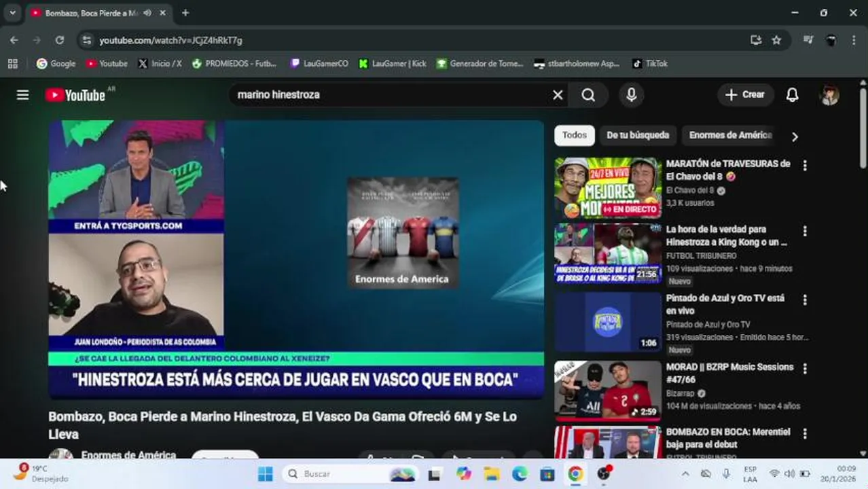This screenshot has width=868, height=489.
Task: Click the magnifier search button
Action: (588, 95)
